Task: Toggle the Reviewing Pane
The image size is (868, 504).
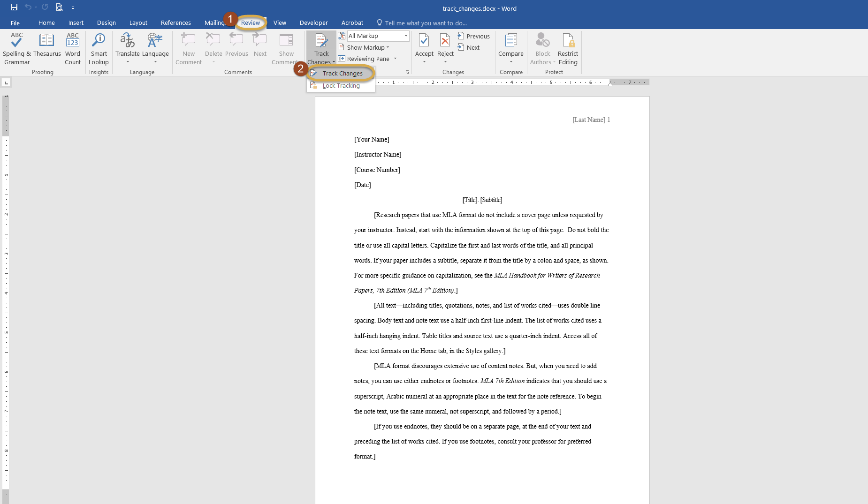Action: (367, 59)
